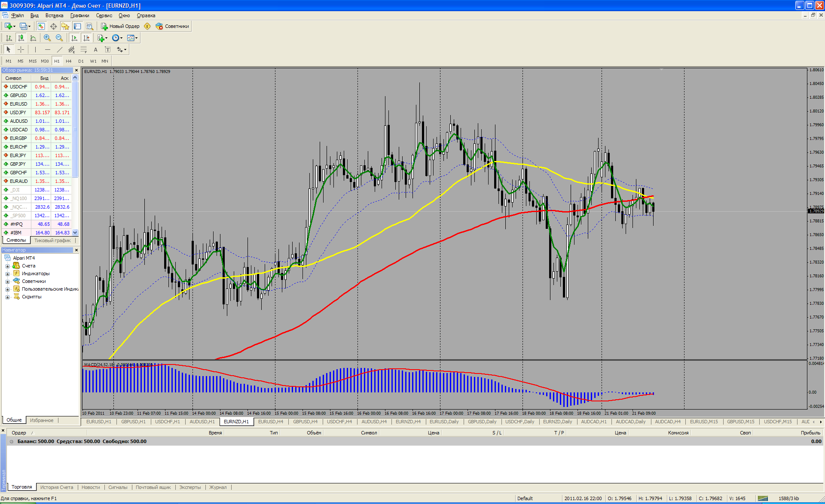
Task: Select the Equidistant channel tool
Action: pos(71,50)
